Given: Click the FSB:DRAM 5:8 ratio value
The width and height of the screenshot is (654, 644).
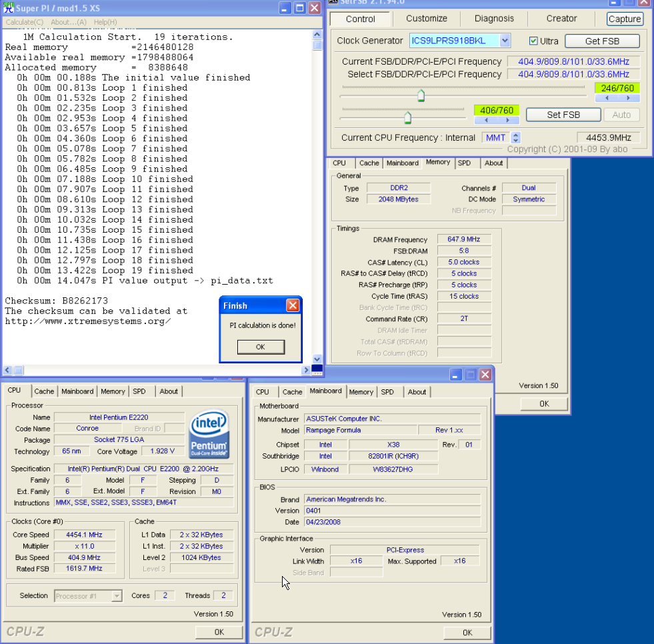Looking at the screenshot, I should click(464, 251).
